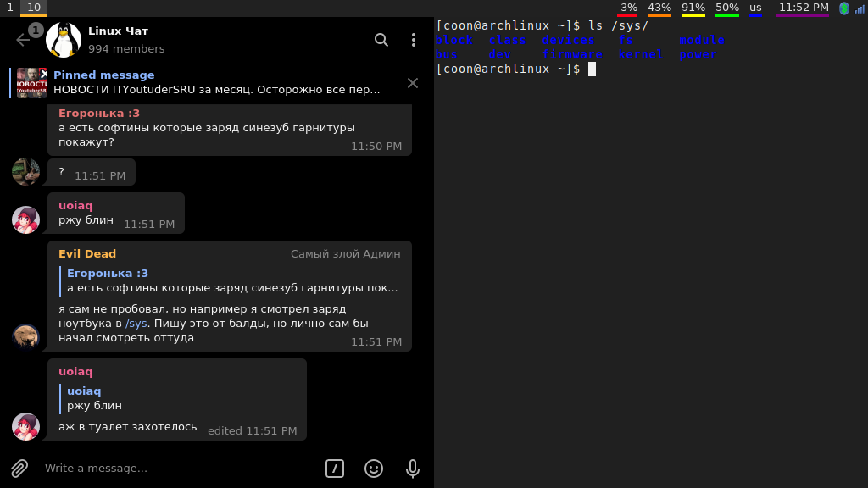Click 'Самый злой Админ' admin badge
The width and height of the screenshot is (868, 488).
(346, 253)
